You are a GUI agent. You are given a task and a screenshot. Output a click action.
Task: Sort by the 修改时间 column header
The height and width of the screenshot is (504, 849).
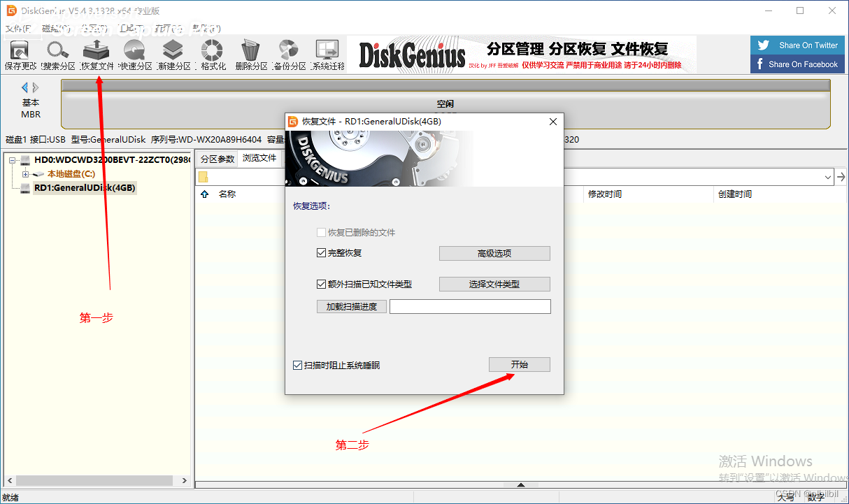pos(605,194)
